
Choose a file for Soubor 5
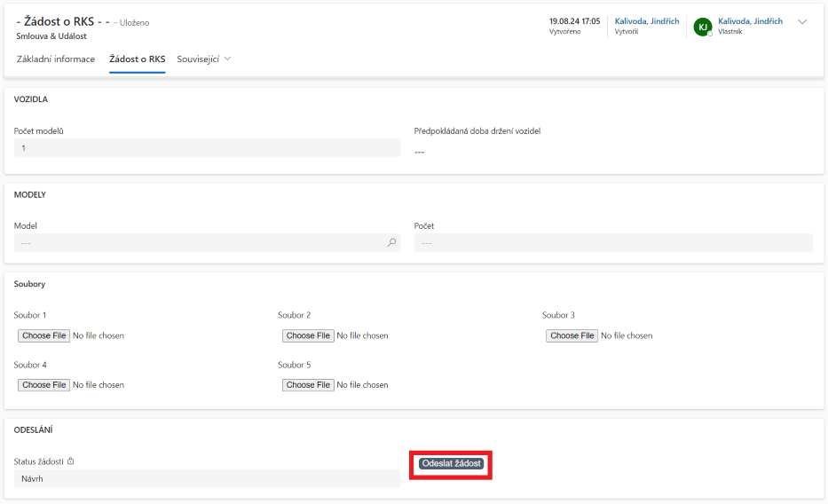tap(308, 385)
